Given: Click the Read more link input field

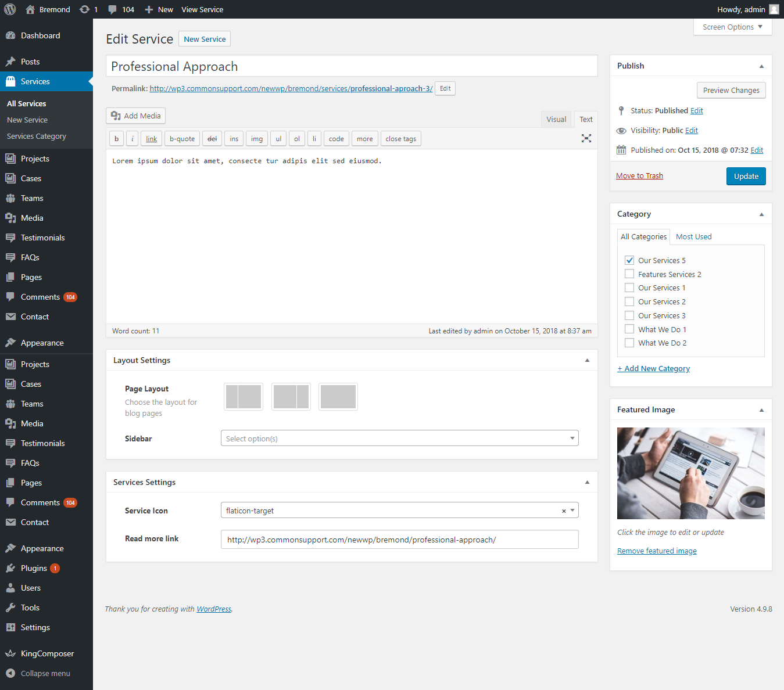Looking at the screenshot, I should pos(399,540).
